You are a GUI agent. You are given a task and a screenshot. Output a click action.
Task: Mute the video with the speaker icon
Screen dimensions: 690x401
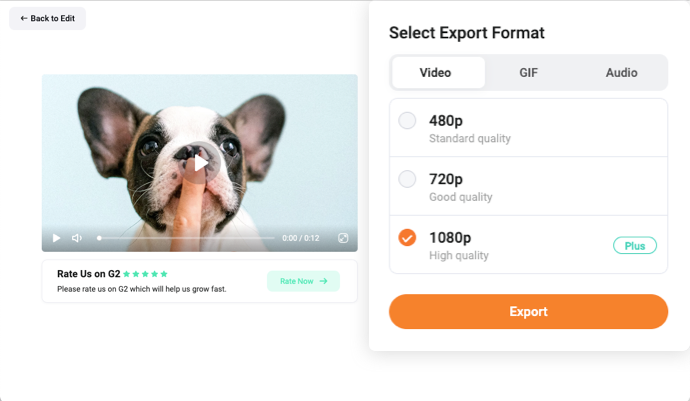pos(77,238)
